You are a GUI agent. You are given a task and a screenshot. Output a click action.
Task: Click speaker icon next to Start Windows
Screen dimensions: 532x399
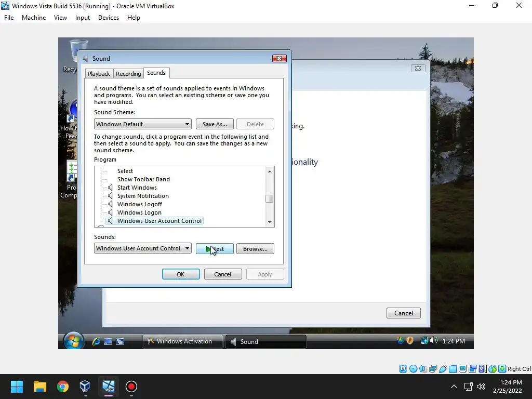pyautogui.click(x=110, y=187)
